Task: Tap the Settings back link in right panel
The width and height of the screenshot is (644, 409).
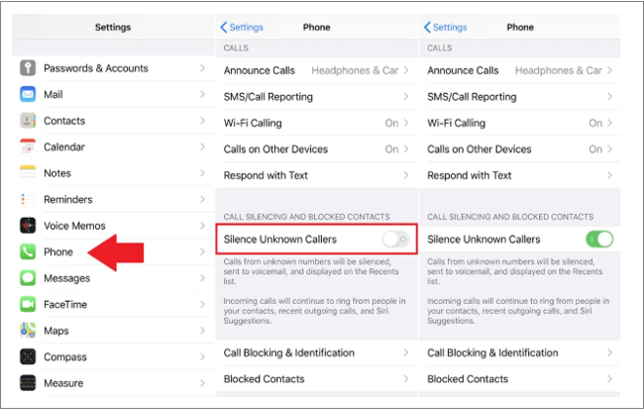Action: (x=446, y=27)
